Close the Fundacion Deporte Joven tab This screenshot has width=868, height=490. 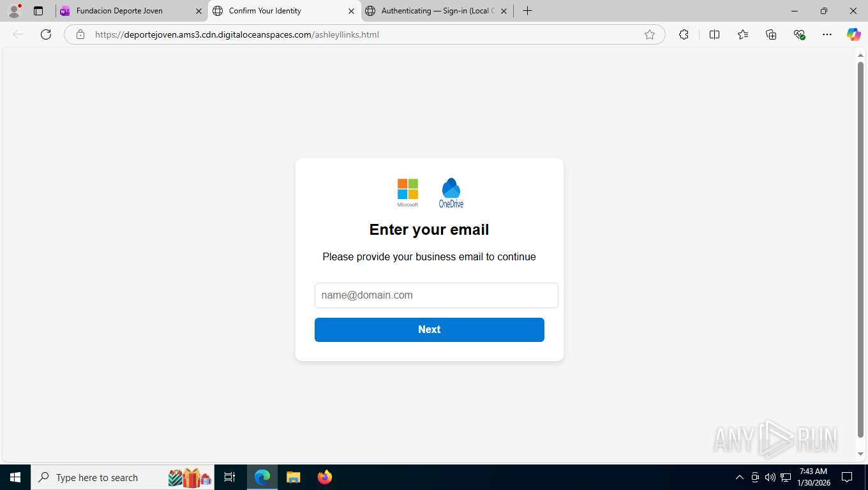198,11
